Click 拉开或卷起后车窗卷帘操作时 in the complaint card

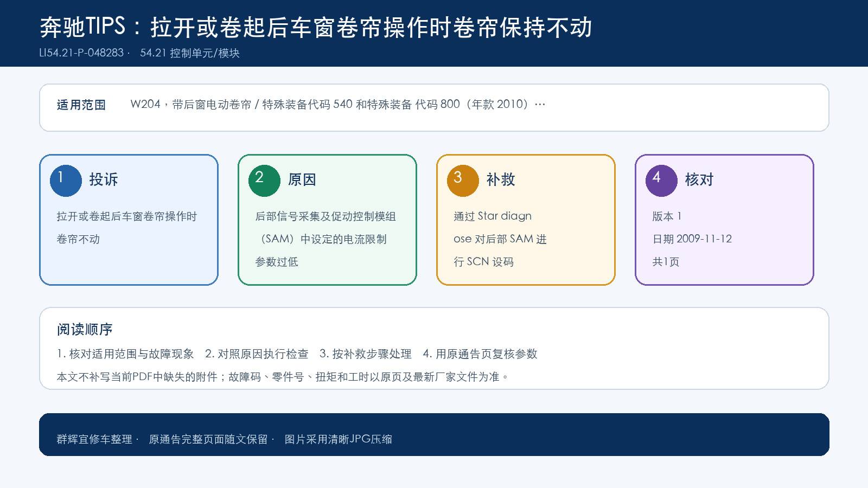(127, 216)
